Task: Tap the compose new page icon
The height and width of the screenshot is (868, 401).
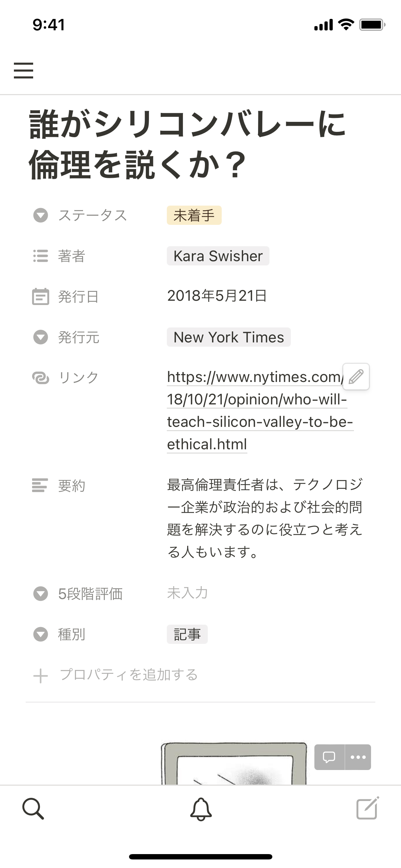Action: [367, 808]
